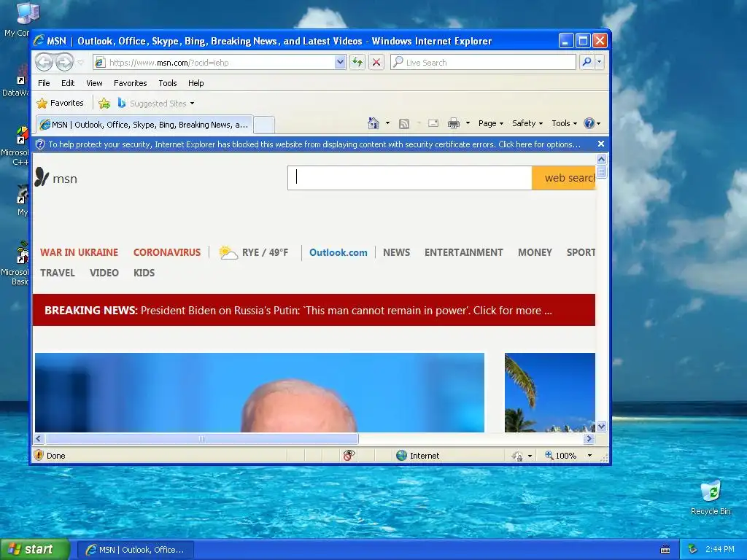Expand the Print dropdown arrow
Screen dimensions: 747x560
click(468, 123)
